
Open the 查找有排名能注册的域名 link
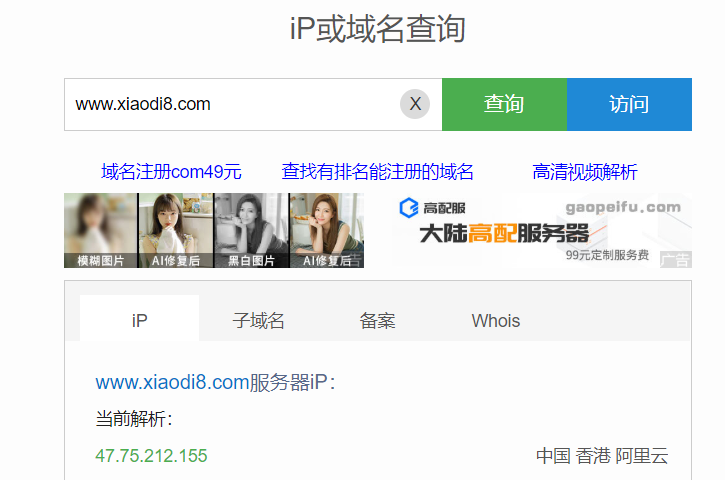point(377,172)
